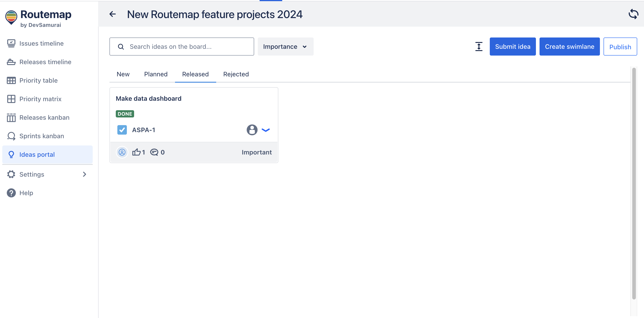Click the sync refresh icon

click(x=633, y=14)
